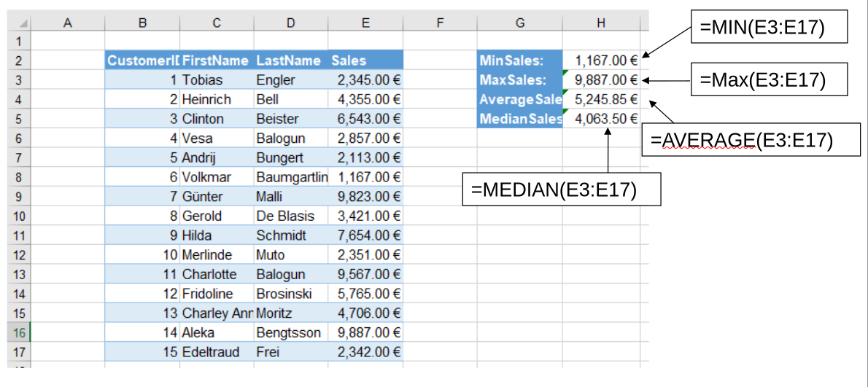The width and height of the screenshot is (868, 387).
Task: Click the FirstName header cell
Action: 217,60
